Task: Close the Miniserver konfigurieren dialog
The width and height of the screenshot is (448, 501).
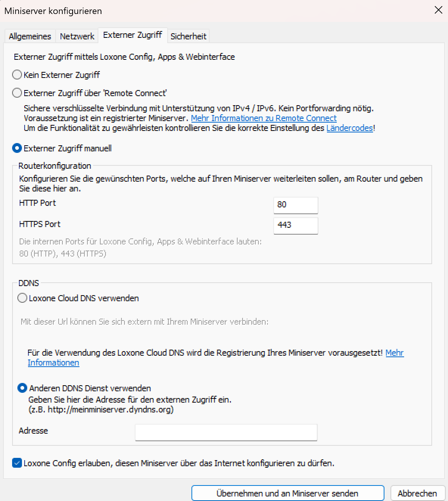Action: tap(438, 10)
